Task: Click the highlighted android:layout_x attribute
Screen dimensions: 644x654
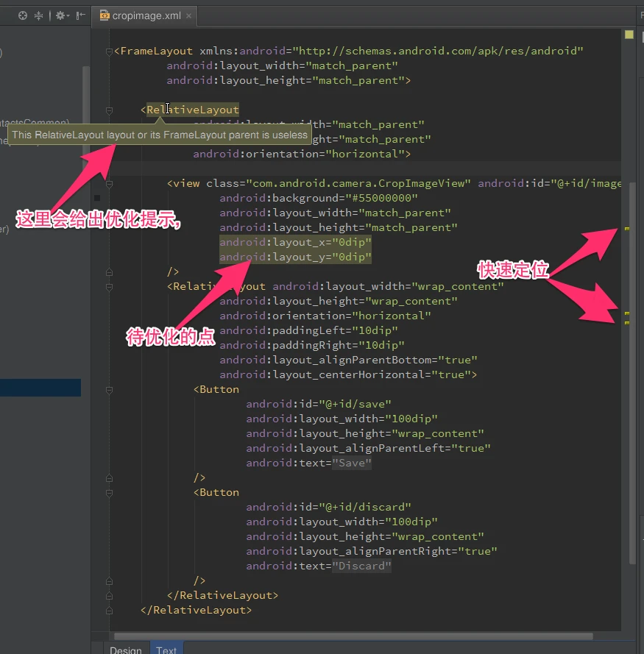Action: (x=295, y=243)
